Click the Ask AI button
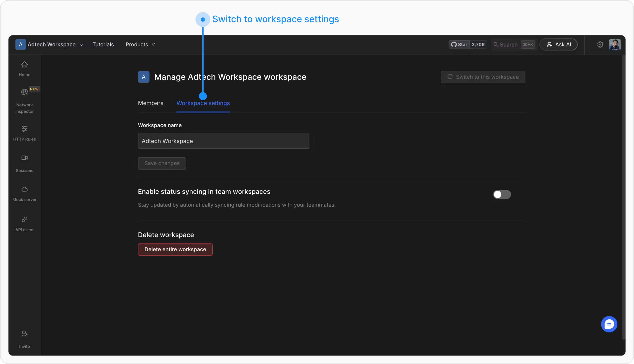Image resolution: width=634 pixels, height=364 pixels. pyautogui.click(x=558, y=45)
